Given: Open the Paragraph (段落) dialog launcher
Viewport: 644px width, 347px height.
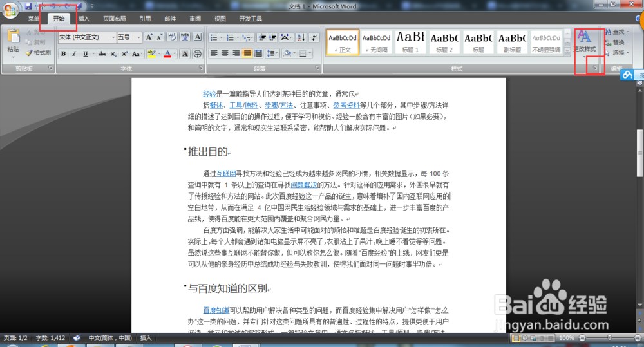Looking at the screenshot, I should [317, 68].
